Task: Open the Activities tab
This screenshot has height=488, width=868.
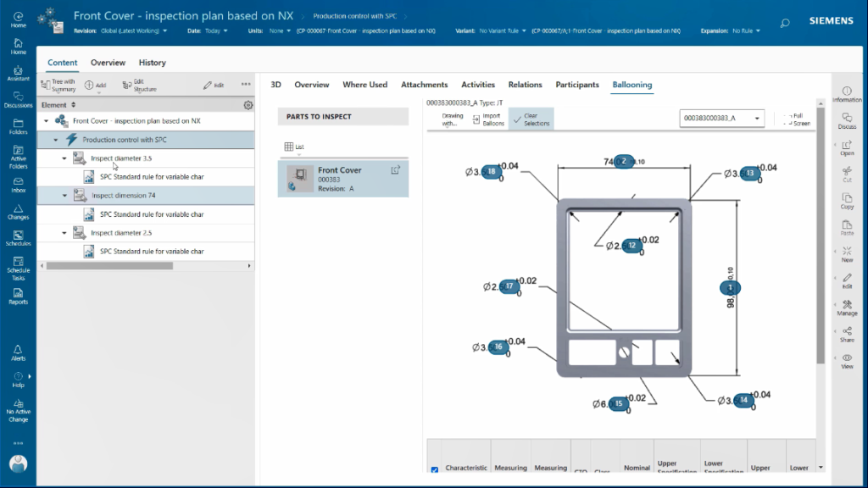Action: (478, 85)
